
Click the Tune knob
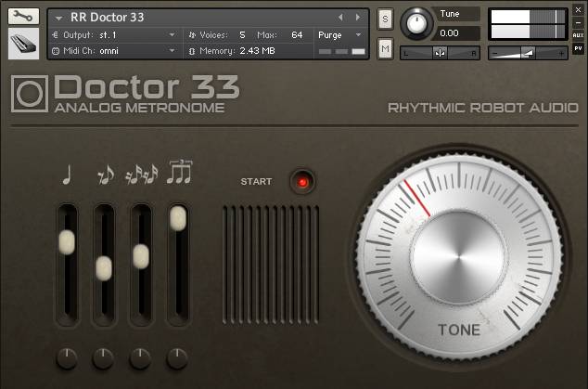point(416,24)
